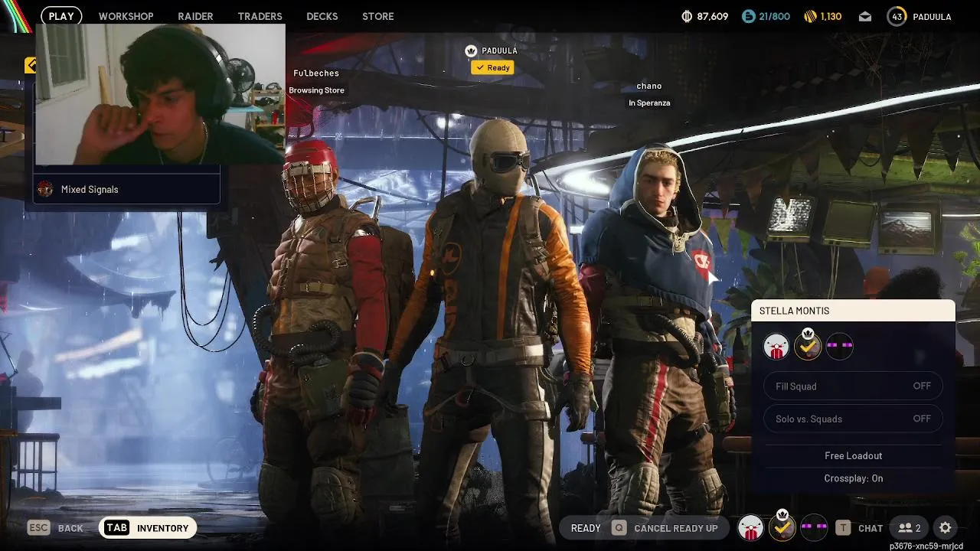Click the streamer webcam overlay
The height and width of the screenshot is (551, 980).
(160, 93)
